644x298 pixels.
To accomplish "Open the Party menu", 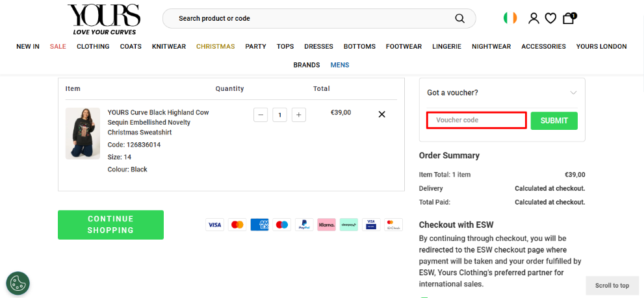I will (256, 46).
